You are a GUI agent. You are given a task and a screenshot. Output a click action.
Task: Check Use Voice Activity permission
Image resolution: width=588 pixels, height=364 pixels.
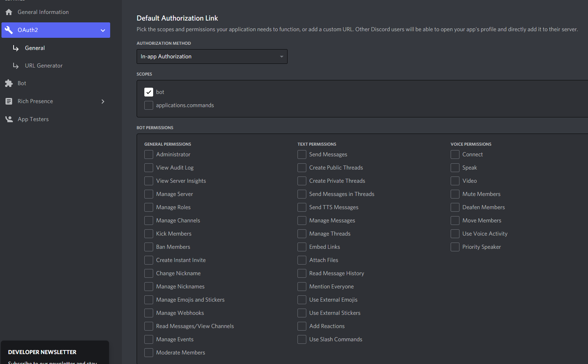click(455, 234)
